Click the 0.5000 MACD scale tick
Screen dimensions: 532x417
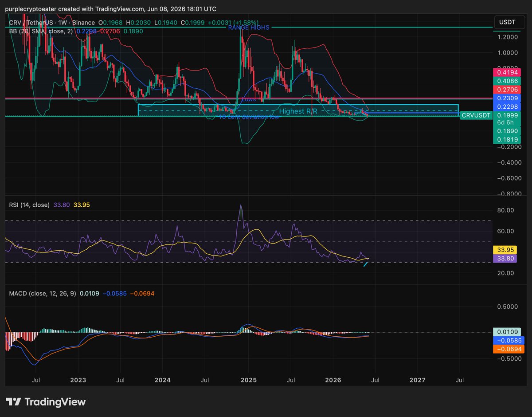(x=508, y=307)
